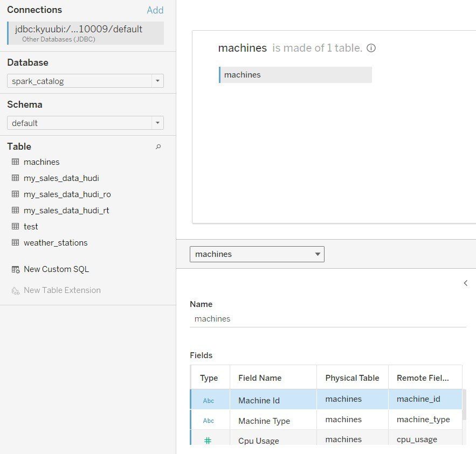Click the test table icon
The width and height of the screenshot is (476, 454).
coord(15,226)
